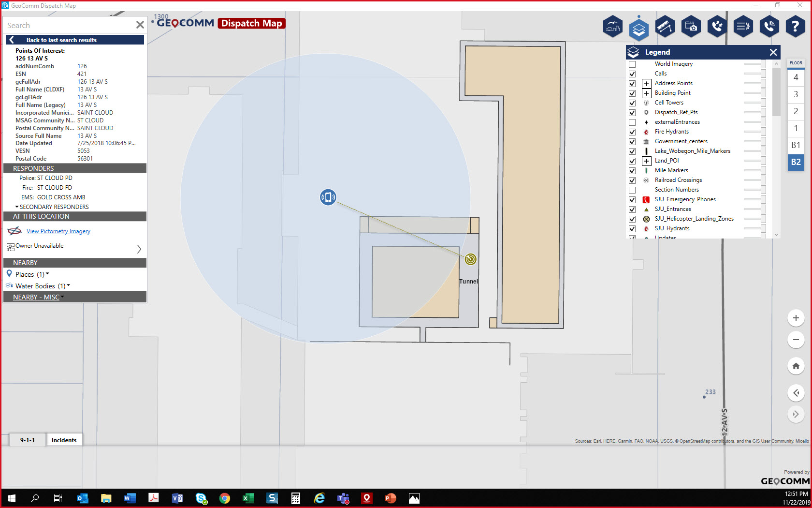Expand the Building Point layer group
The image size is (812, 508).
tap(646, 93)
